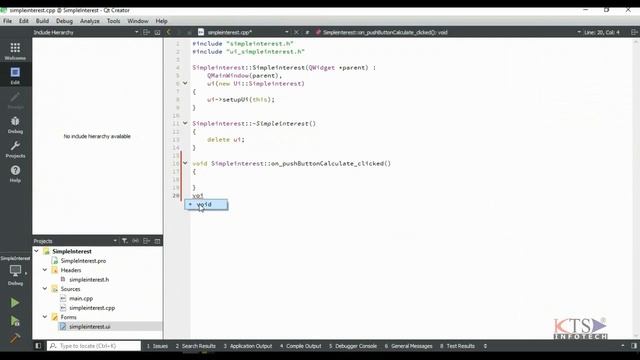Select the void autocomplete suggestion
Image resolution: width=640 pixels, height=360 pixels.
coord(206,204)
